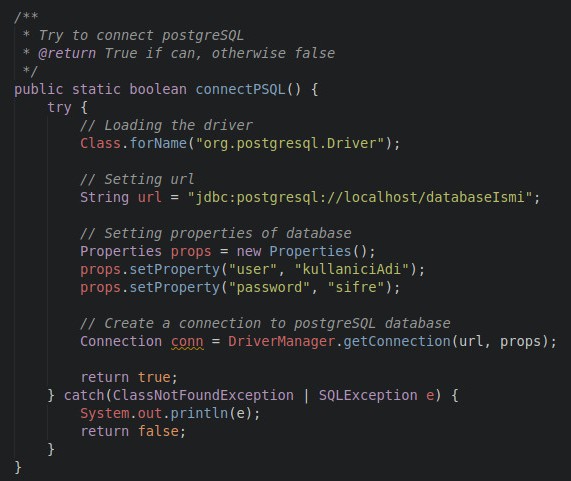Viewport: 571px width, 481px height.
Task: Click the System.out.println statement
Action: coord(170,414)
